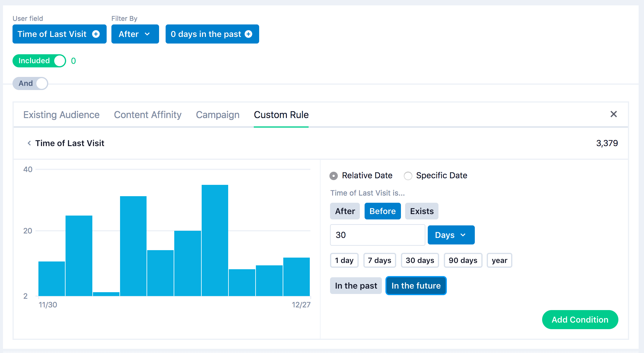Select the Specific Date radio button
Viewport: 644px width, 353px height.
pos(408,176)
